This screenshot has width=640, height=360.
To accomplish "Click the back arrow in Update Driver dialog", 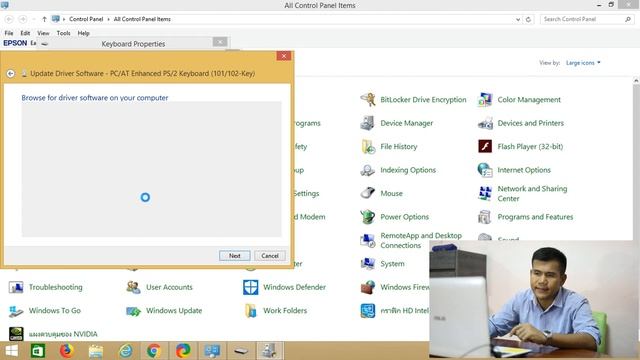I will tap(11, 73).
